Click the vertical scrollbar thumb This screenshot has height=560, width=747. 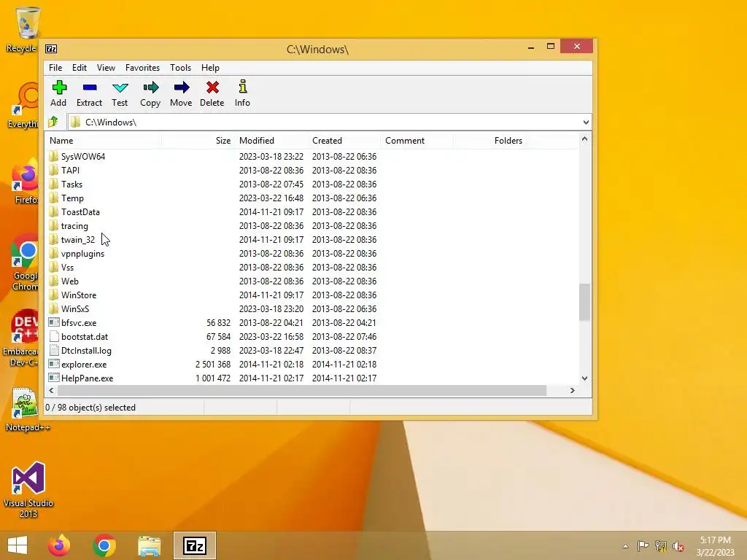[584, 302]
